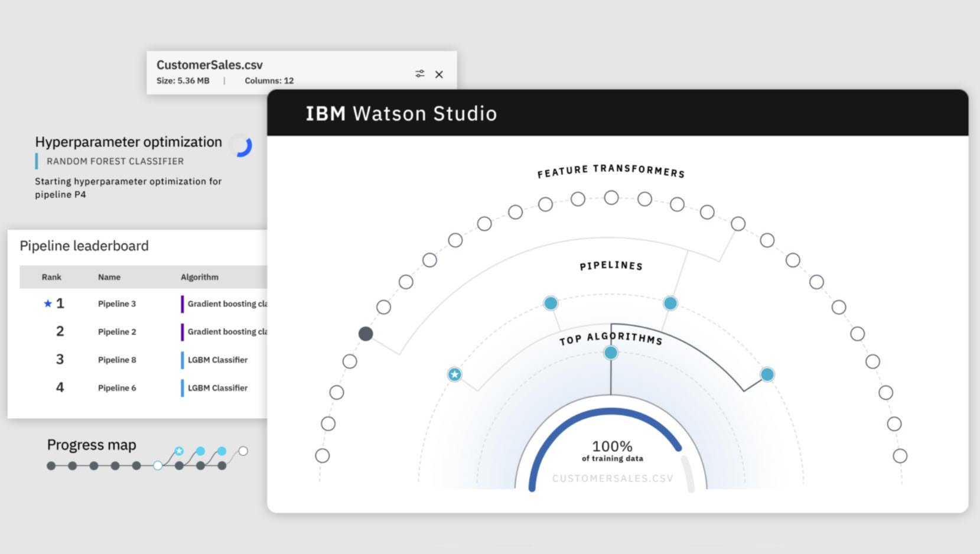Select the dark filled feature transformer node
Image resolution: width=980 pixels, height=554 pixels.
366,334
